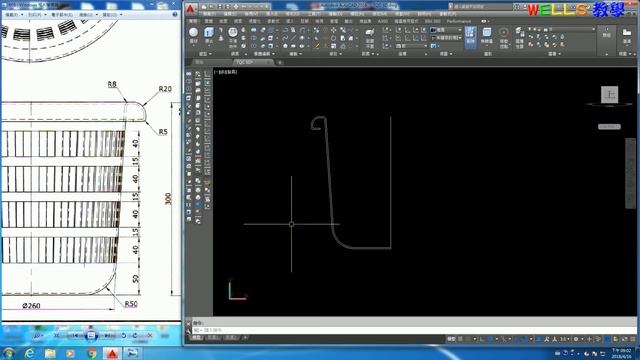Toggle Model space (模型) button in status bar
Image resolution: width=640 pixels, height=360 pixels.
451,339
